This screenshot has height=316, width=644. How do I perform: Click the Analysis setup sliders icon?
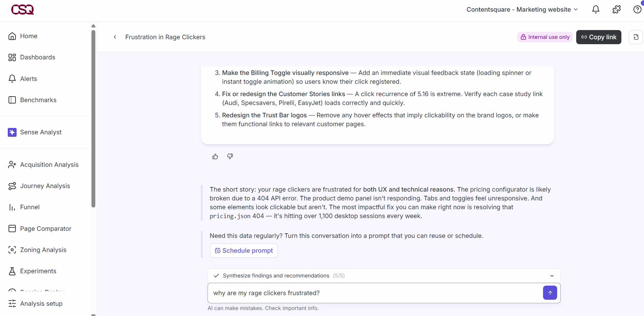click(12, 304)
